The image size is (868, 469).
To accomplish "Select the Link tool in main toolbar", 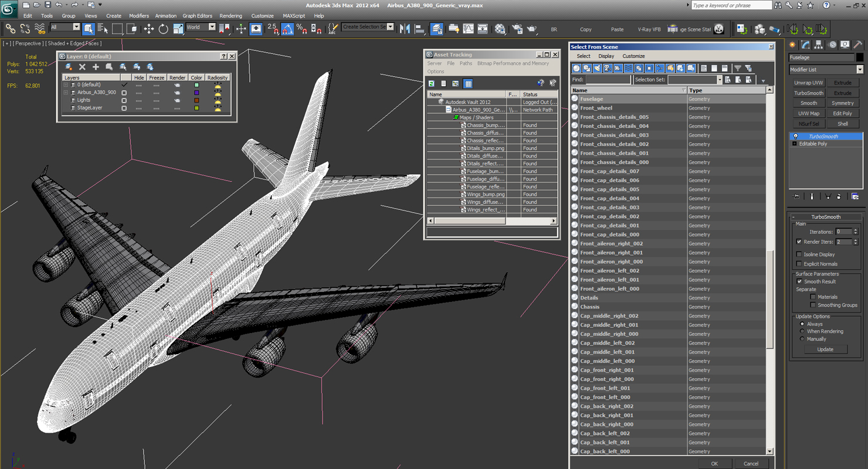I will point(10,28).
